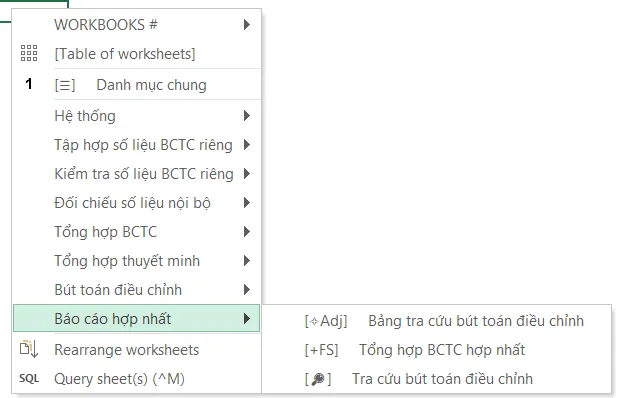This screenshot has width=625, height=398.
Task: Select the highlighted Báo cáo hợp nhất item
Action: (136, 318)
